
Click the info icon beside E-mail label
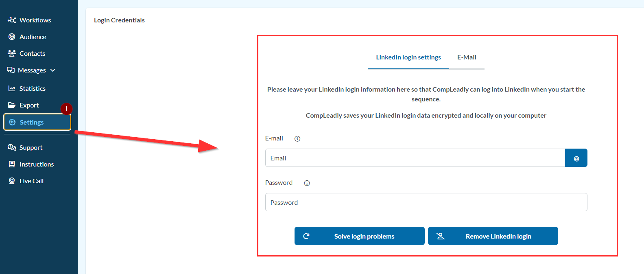pyautogui.click(x=297, y=139)
